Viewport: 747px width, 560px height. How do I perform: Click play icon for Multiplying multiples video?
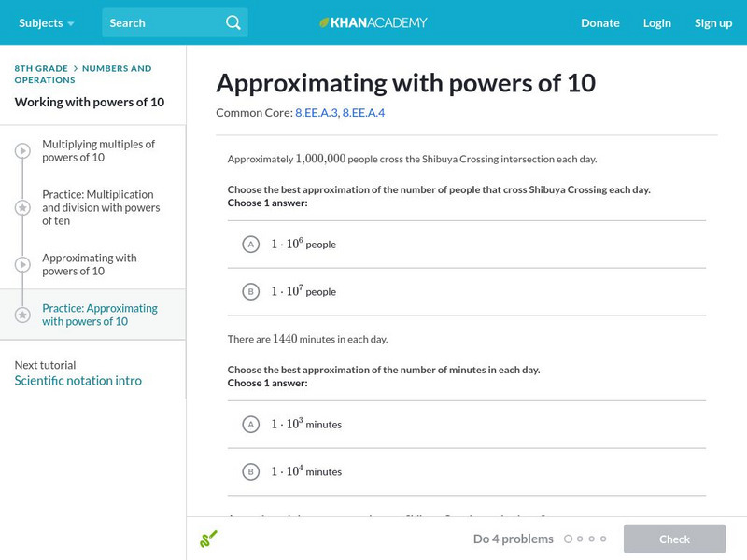pos(22,151)
